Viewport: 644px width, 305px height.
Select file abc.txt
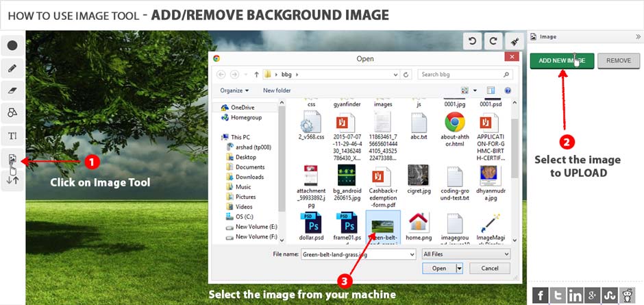(x=419, y=126)
